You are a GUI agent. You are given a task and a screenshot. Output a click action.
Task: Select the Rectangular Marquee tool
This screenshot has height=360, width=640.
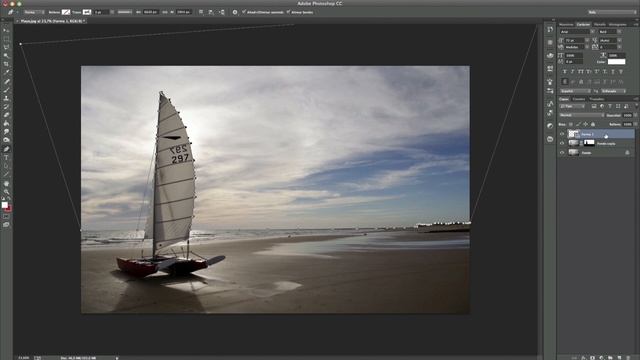click(6, 39)
